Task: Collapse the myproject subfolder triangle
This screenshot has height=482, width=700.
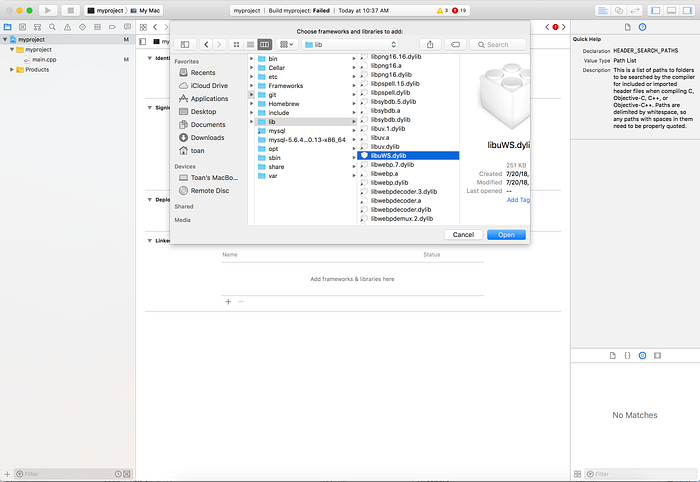Action: [12, 50]
